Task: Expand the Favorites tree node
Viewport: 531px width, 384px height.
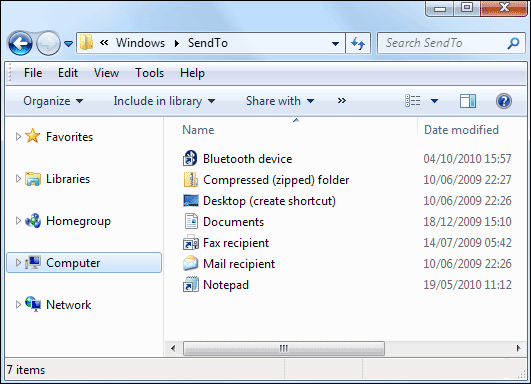Action: pyautogui.click(x=18, y=136)
